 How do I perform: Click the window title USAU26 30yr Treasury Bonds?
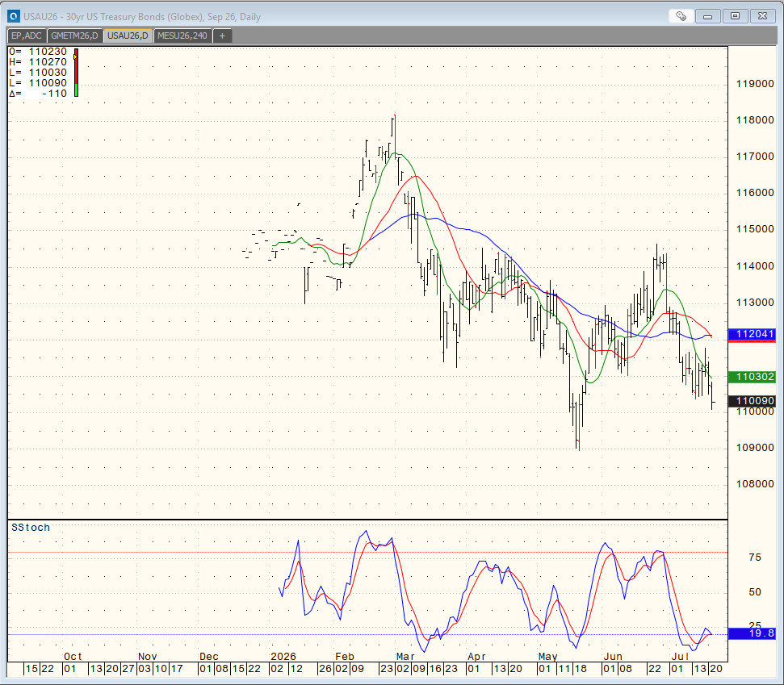click(142, 16)
